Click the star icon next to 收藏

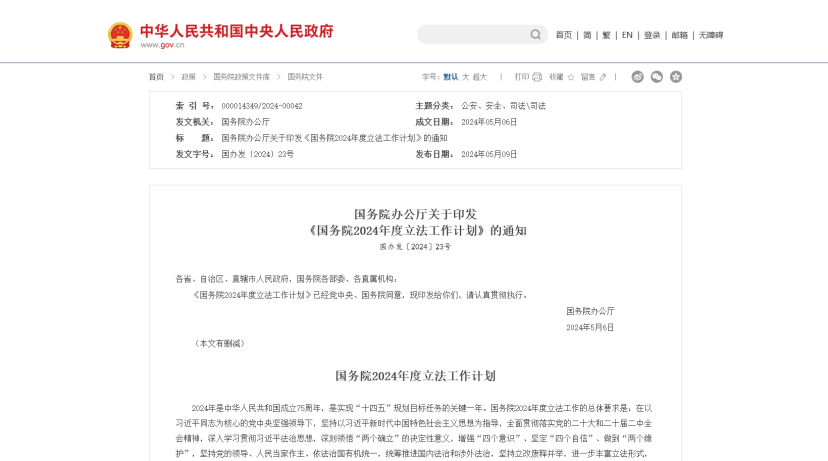click(571, 77)
